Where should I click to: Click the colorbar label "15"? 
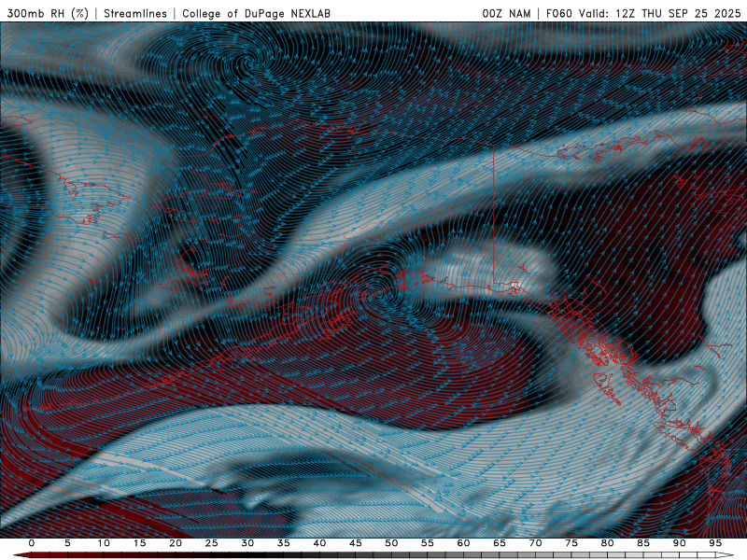point(139,543)
